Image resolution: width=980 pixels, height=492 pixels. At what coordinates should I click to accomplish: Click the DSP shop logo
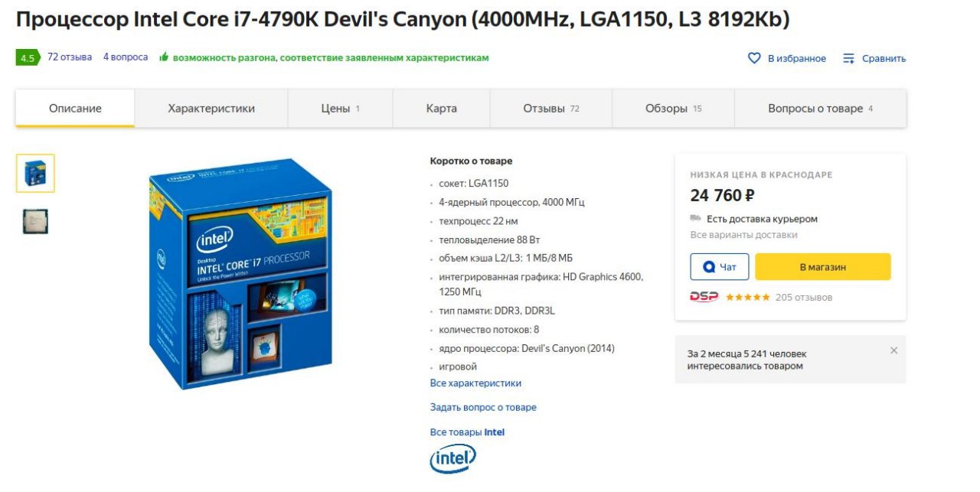[x=704, y=297]
